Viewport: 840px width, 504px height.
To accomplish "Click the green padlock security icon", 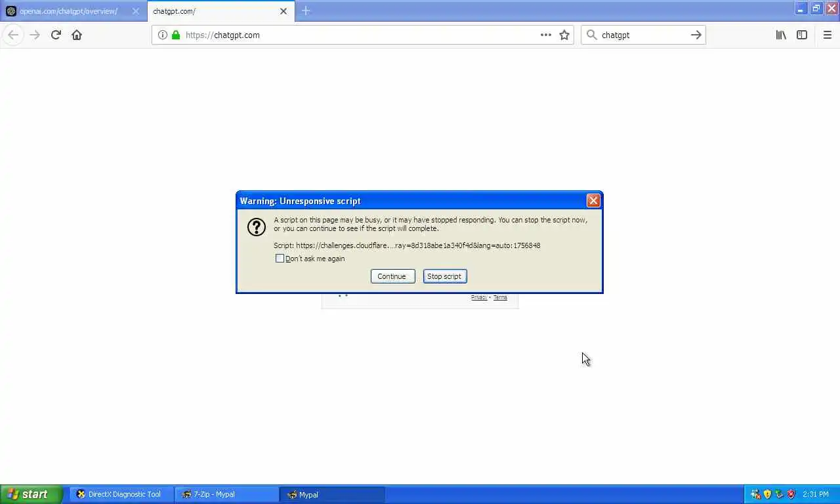I will 176,35.
